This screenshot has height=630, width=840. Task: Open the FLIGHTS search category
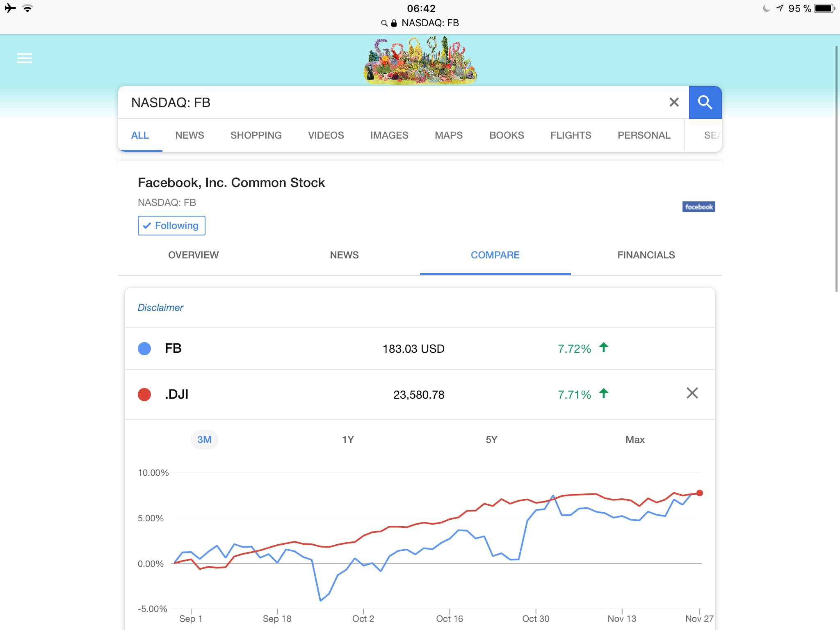point(571,135)
